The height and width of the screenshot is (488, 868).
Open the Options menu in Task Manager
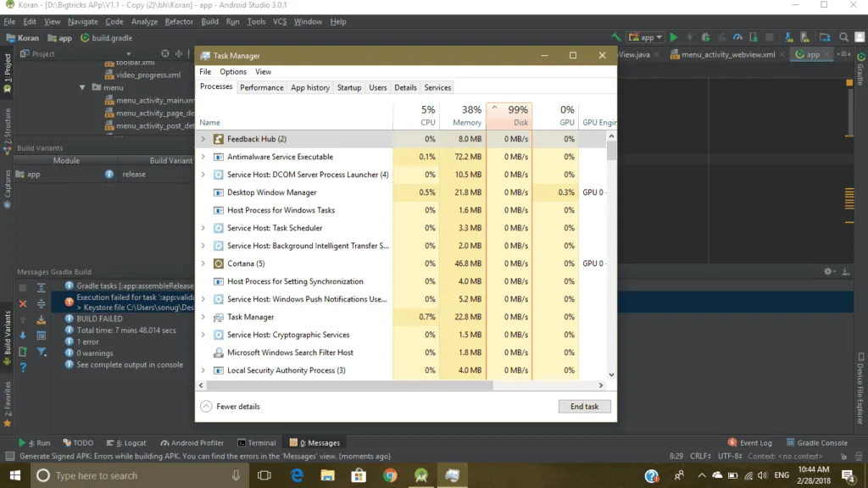(233, 72)
